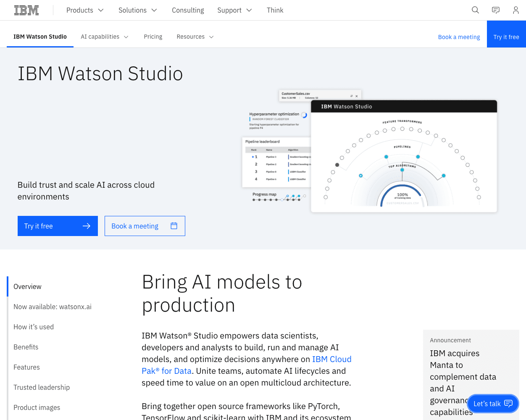Click the hero Try it free button
The height and width of the screenshot is (420, 526).
(58, 226)
